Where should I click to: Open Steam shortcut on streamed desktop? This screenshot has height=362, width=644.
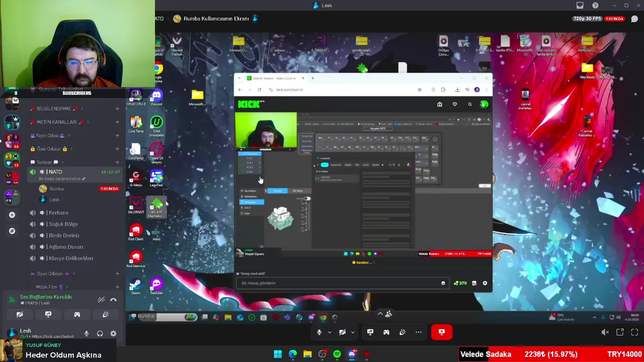[x=135, y=287]
